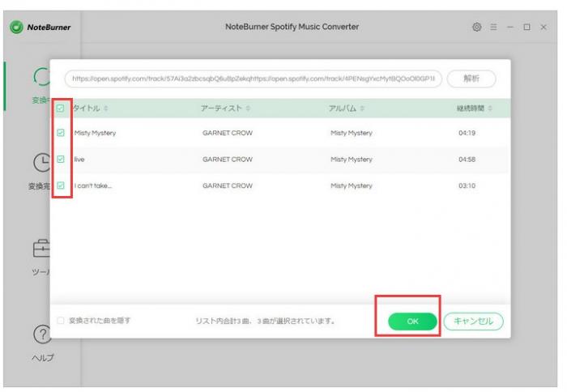Screen dimensions: 567x392
Task: Click album Misty Mystery in I can't take... row
Action: pyautogui.click(x=352, y=185)
